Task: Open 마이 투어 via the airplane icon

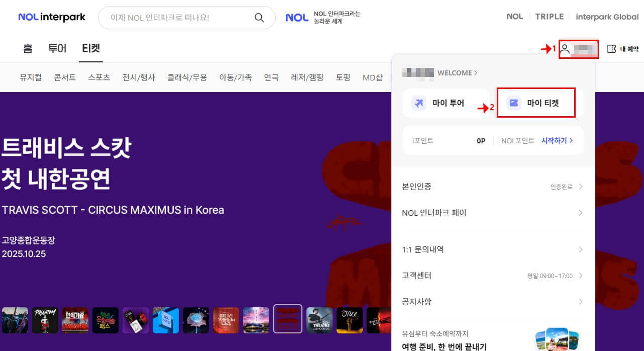Action: [418, 103]
